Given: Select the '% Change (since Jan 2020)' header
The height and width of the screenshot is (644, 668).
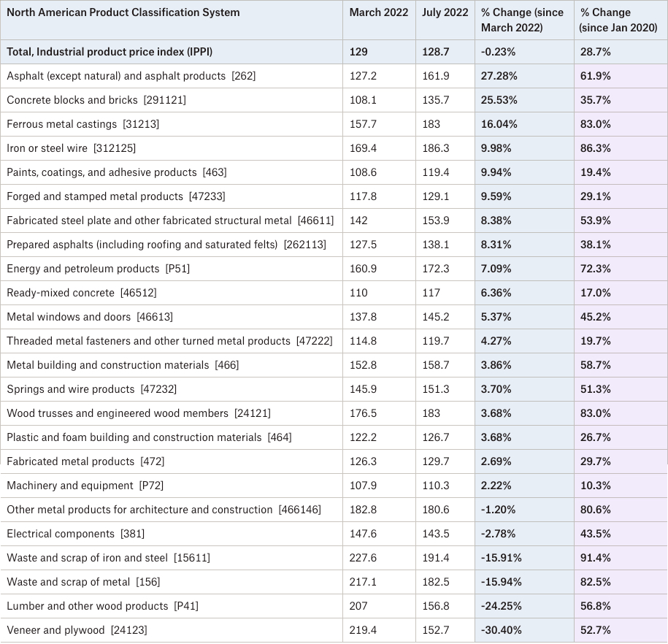Looking at the screenshot, I should click(618, 20).
